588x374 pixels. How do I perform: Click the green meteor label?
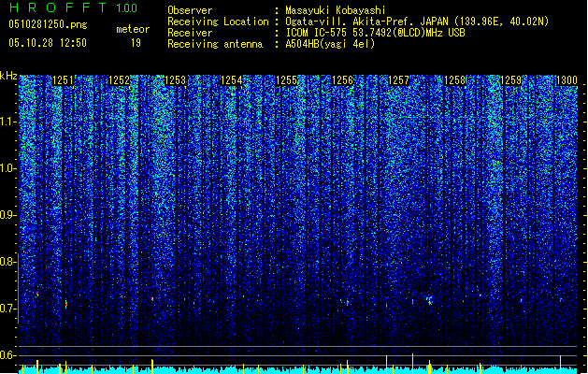(x=133, y=29)
